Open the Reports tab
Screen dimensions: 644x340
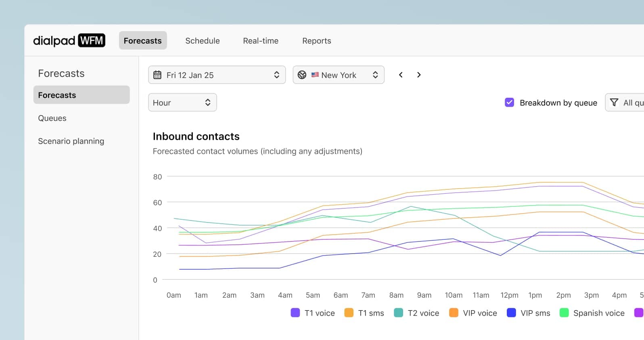click(317, 41)
